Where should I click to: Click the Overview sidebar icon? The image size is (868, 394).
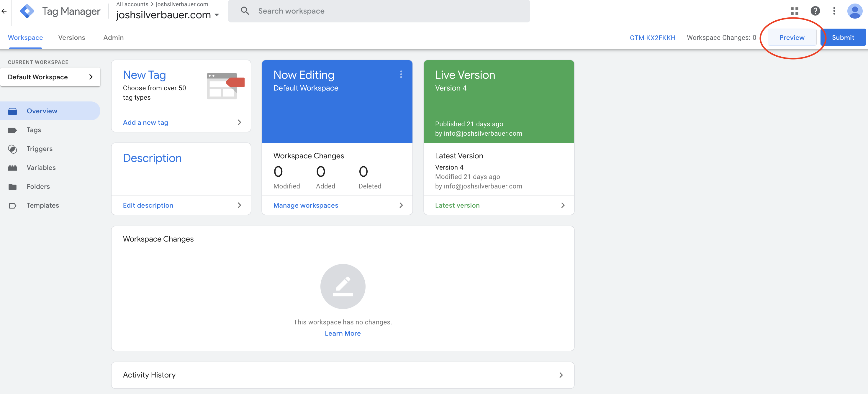tap(12, 111)
